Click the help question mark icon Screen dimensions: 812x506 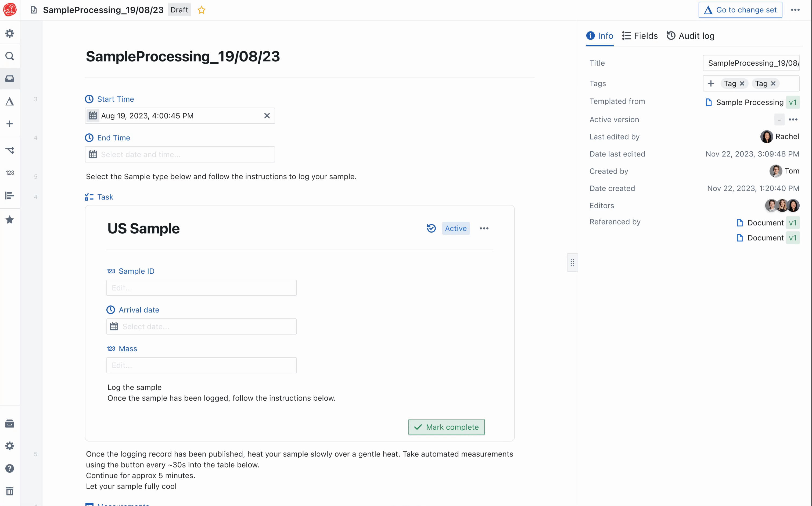10,468
